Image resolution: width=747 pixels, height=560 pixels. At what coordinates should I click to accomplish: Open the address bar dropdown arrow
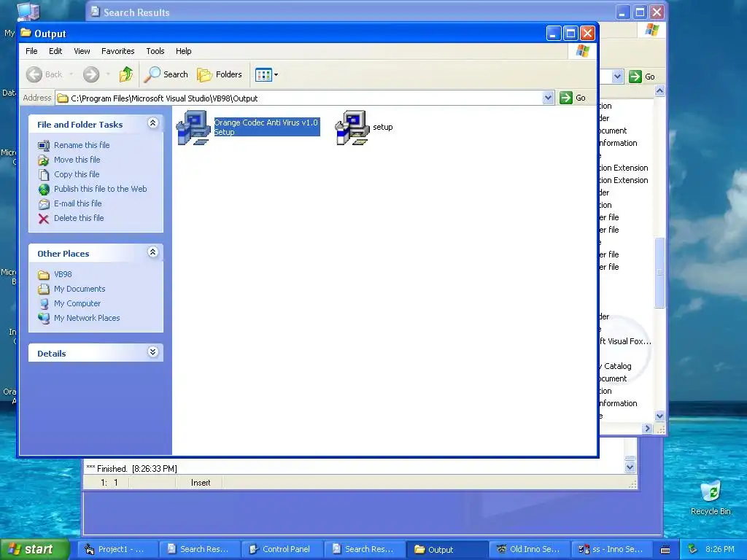pyautogui.click(x=548, y=98)
